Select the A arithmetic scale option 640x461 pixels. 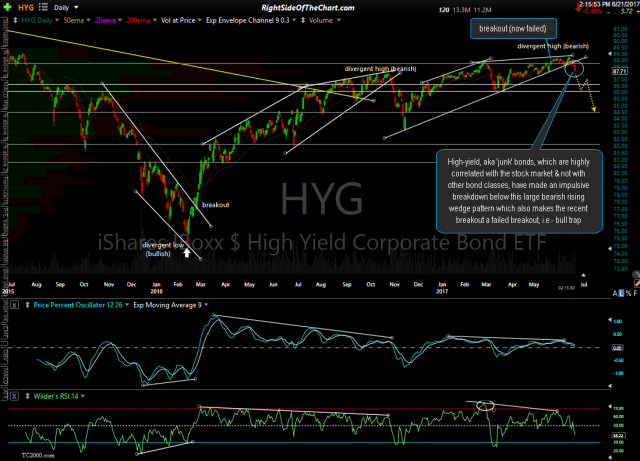pyautogui.click(x=615, y=293)
